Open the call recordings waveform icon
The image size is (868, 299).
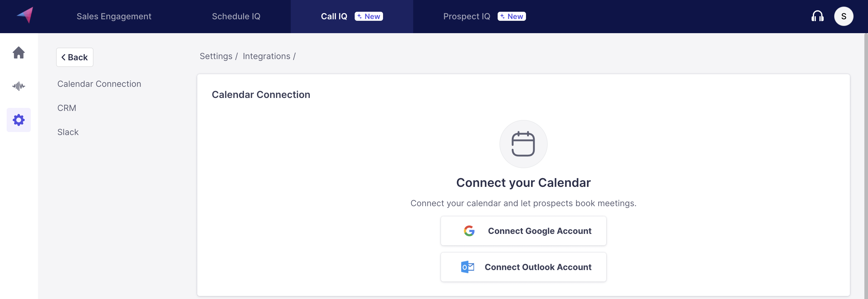18,86
